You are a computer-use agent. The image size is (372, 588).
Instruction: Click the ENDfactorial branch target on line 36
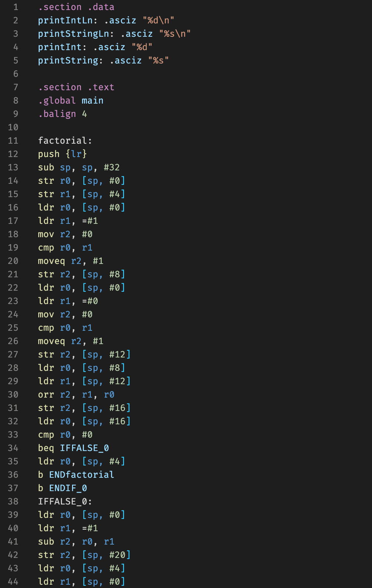[x=82, y=475]
